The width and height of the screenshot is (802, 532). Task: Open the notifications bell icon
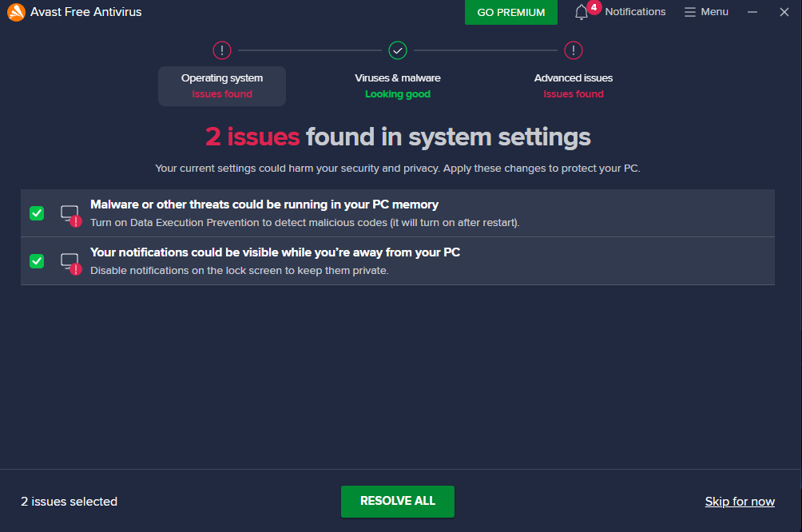[x=581, y=12]
